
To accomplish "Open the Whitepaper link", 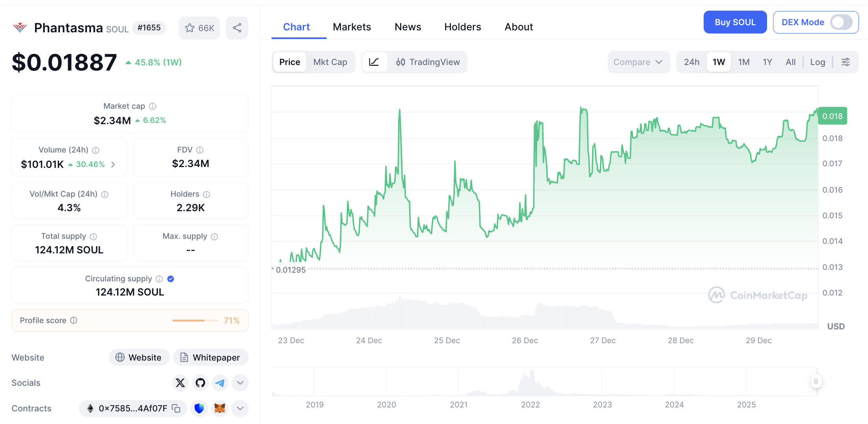I will [210, 357].
